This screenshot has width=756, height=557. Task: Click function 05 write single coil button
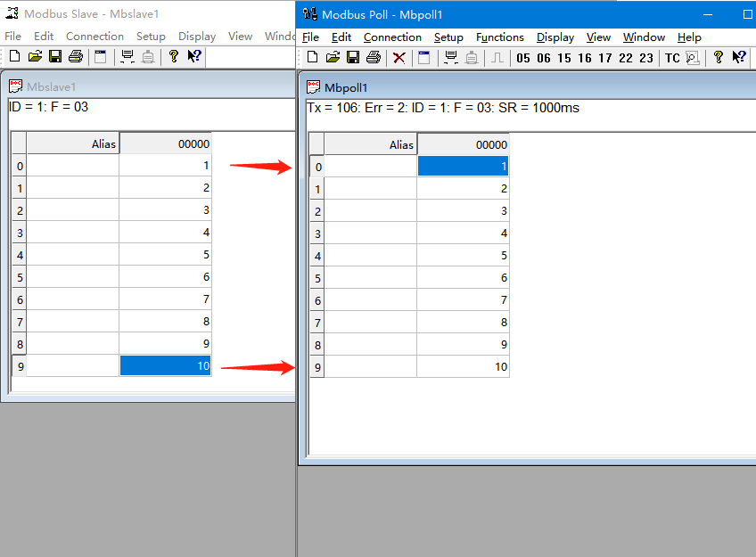click(x=522, y=58)
